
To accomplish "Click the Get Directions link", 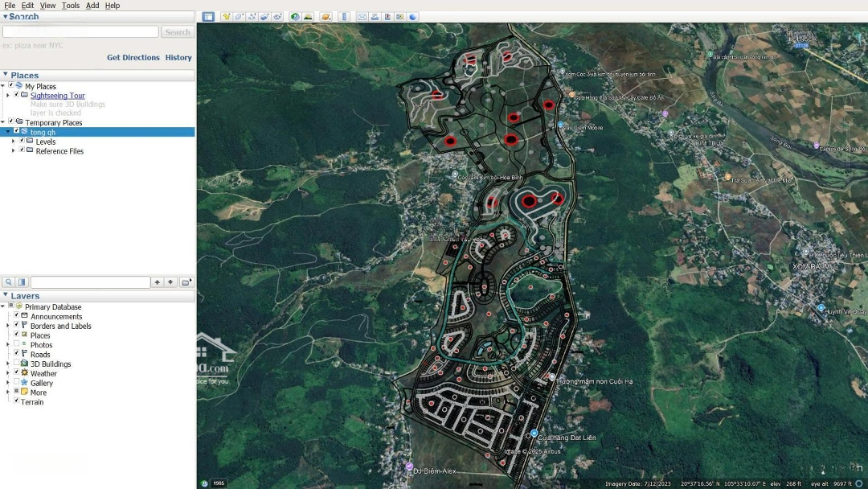I will [x=133, y=58].
